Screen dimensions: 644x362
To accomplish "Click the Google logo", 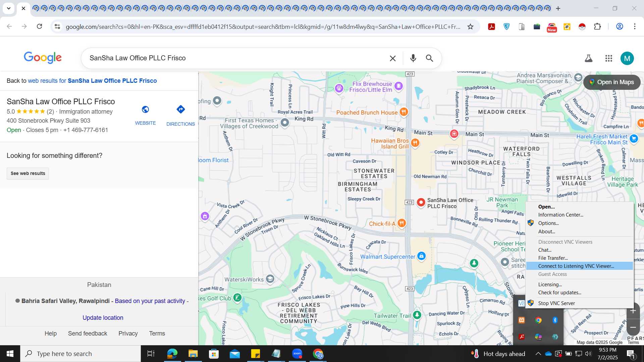I will click(43, 58).
